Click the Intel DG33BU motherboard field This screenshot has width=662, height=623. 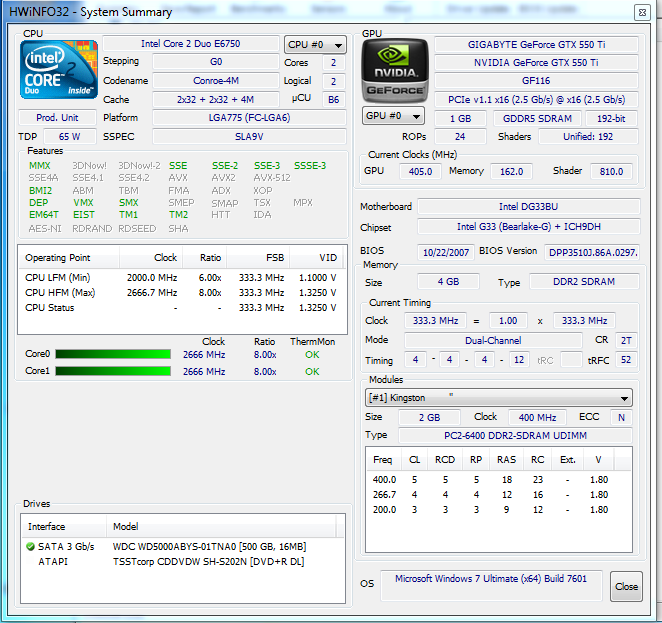[528, 207]
